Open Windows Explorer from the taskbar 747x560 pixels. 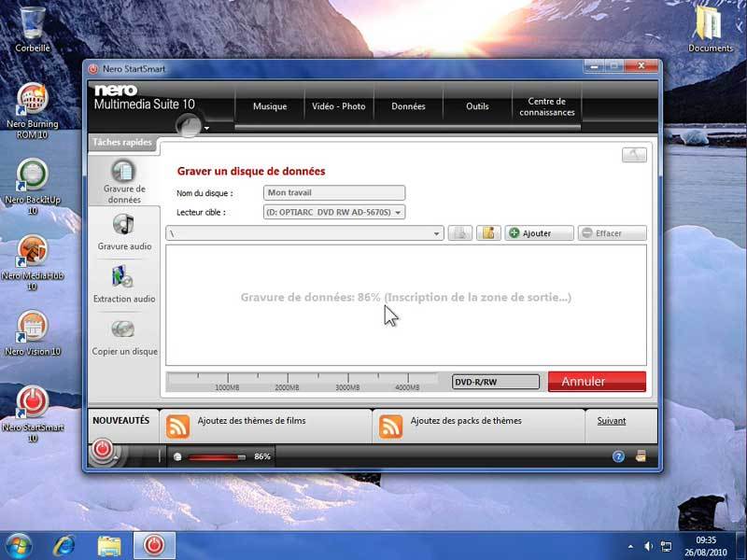(x=109, y=546)
